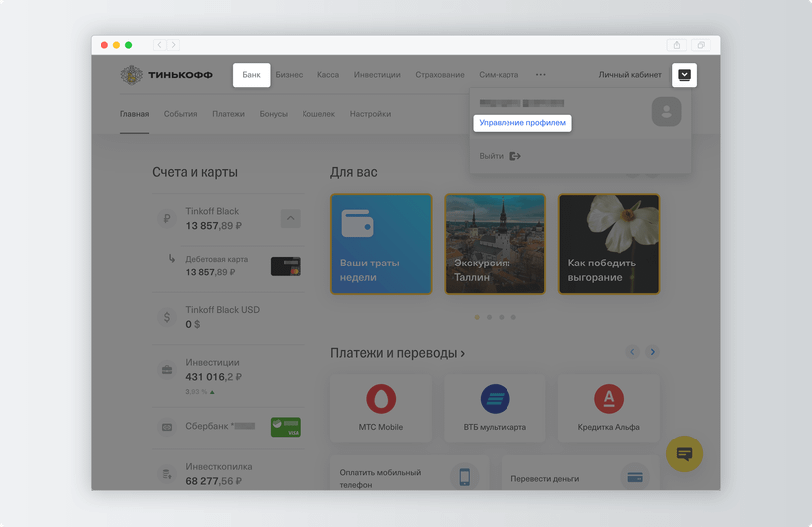Viewport: 812px width, 527px height.
Task: Open Сим-карта section
Action: [x=499, y=75]
